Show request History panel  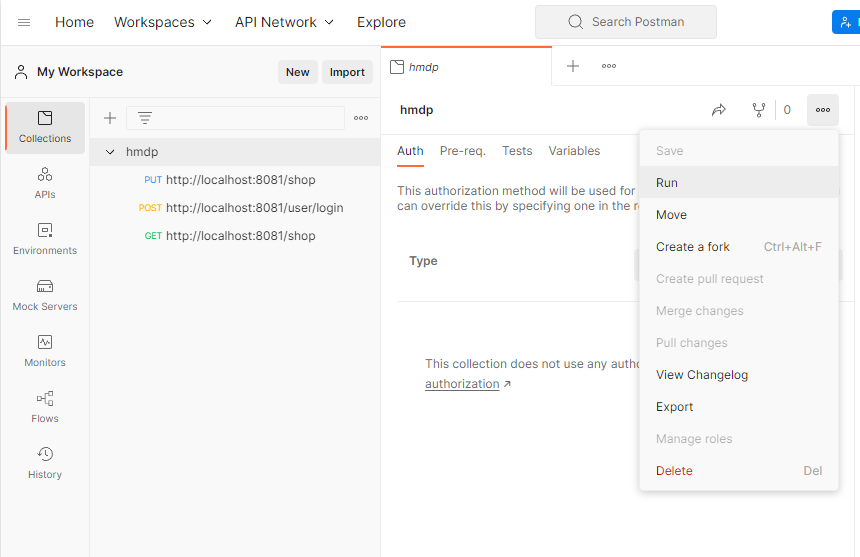point(45,462)
